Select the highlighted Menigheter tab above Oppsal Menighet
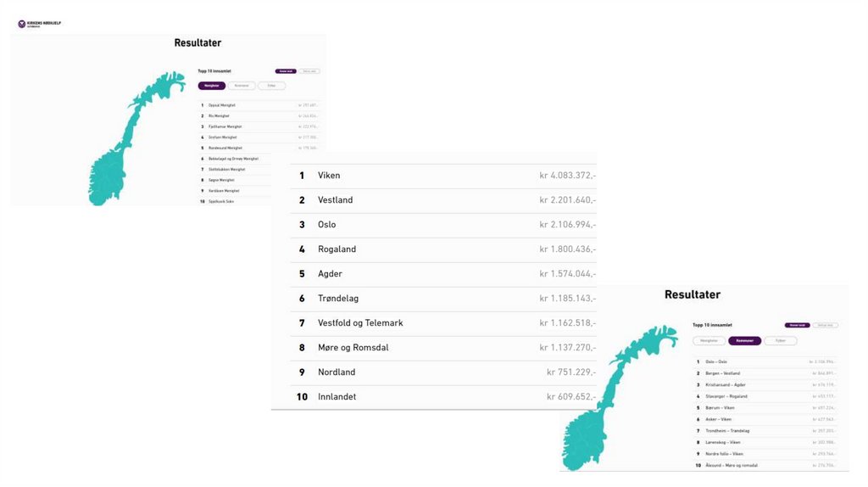Viewport: 868px width, 487px height. point(212,86)
